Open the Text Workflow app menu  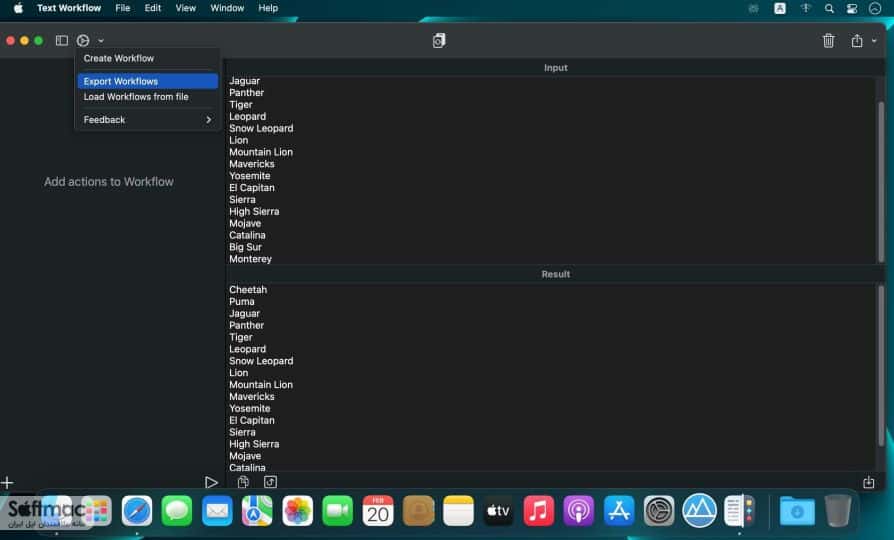69,8
